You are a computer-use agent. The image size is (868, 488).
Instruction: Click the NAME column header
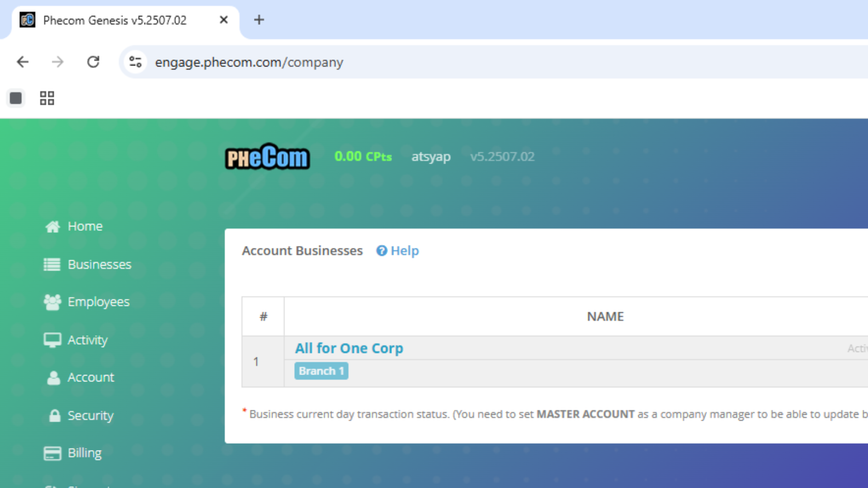tap(605, 317)
